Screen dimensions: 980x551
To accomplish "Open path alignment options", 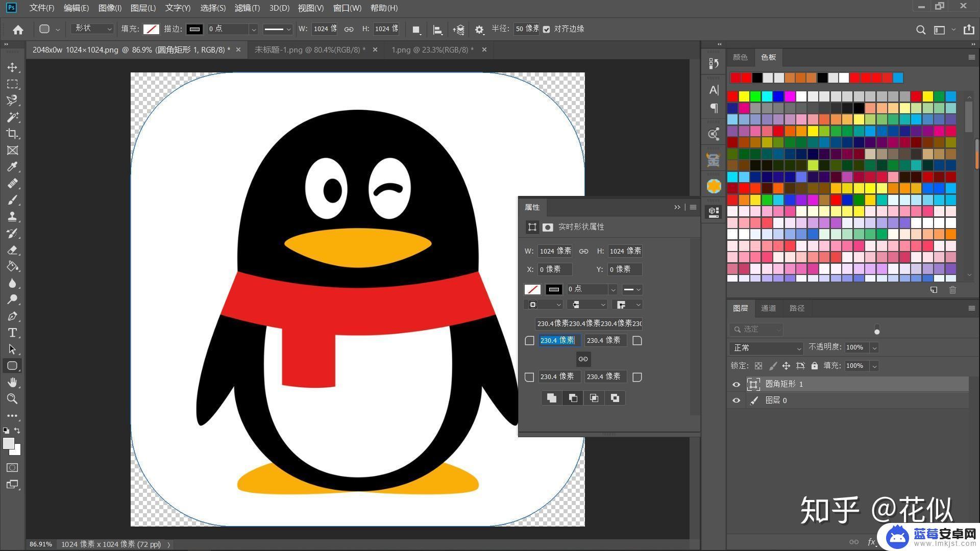I will pos(437,30).
